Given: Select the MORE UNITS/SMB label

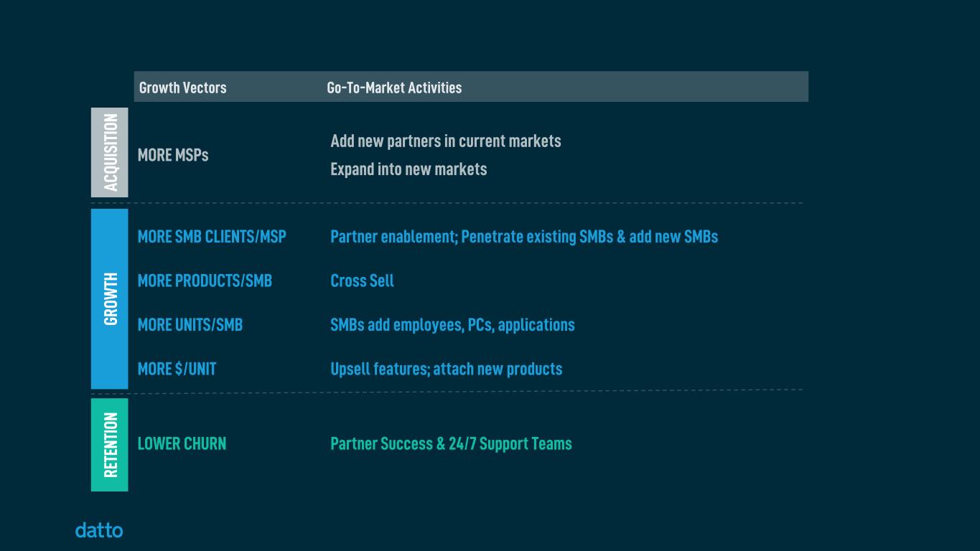Looking at the screenshot, I should coord(190,325).
